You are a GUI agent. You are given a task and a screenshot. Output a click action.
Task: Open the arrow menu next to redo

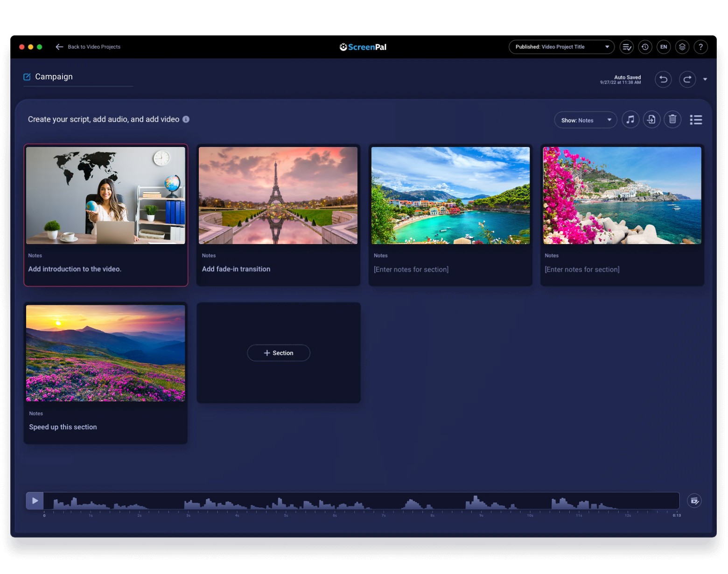click(706, 79)
